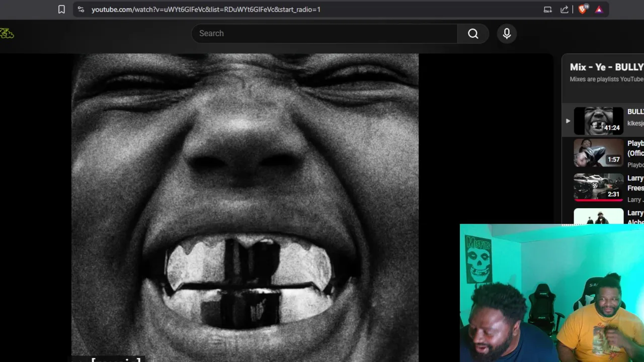Start voice search with microphone icon
The height and width of the screenshot is (362, 644).
507,33
